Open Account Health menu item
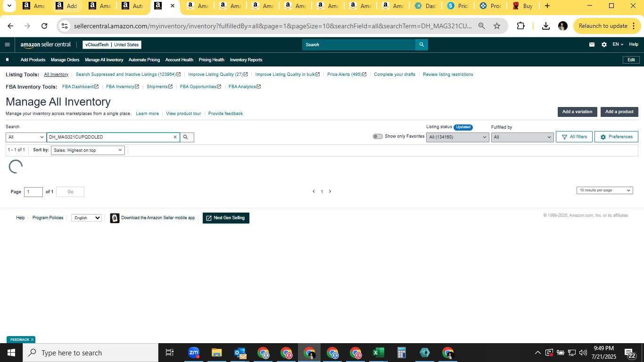 click(x=179, y=60)
